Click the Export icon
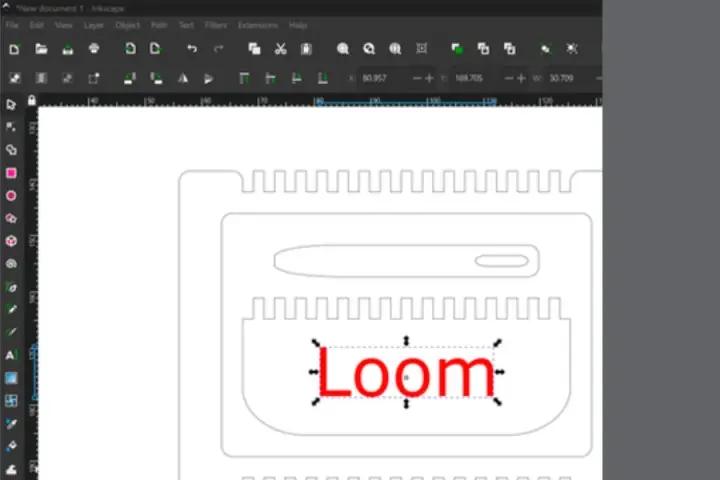 tap(155, 49)
